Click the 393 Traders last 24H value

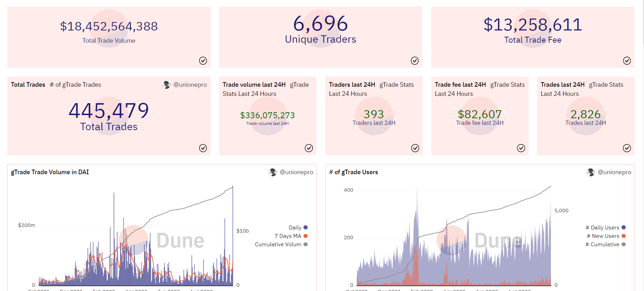pyautogui.click(x=374, y=114)
